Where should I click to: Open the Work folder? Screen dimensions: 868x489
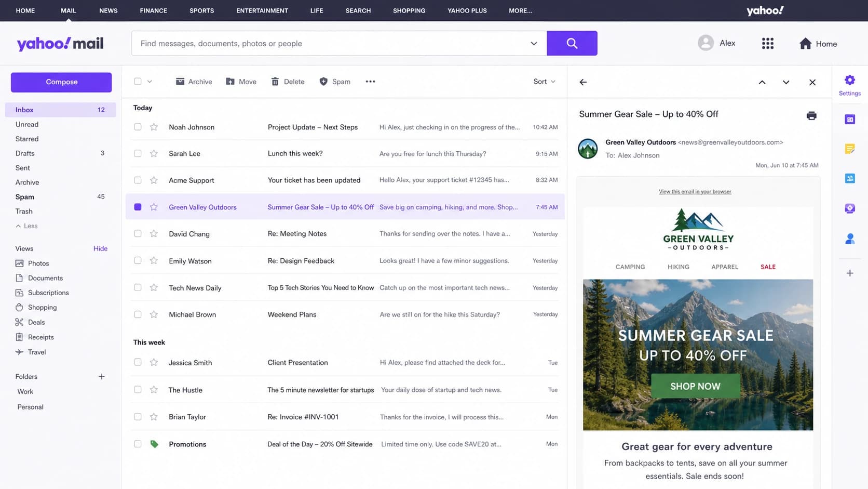25,392
